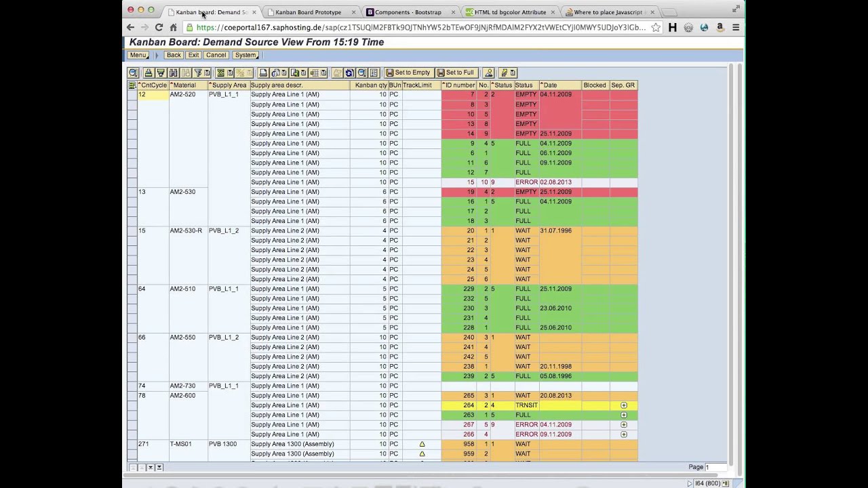This screenshot has height=488, width=868.
Task: Click the Amazon extension icon
Action: tap(719, 28)
